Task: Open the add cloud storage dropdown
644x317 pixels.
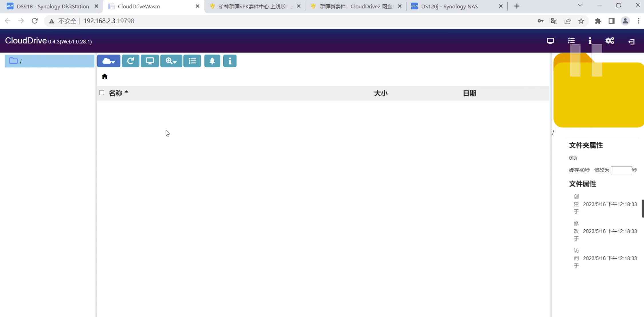Action: click(x=109, y=61)
